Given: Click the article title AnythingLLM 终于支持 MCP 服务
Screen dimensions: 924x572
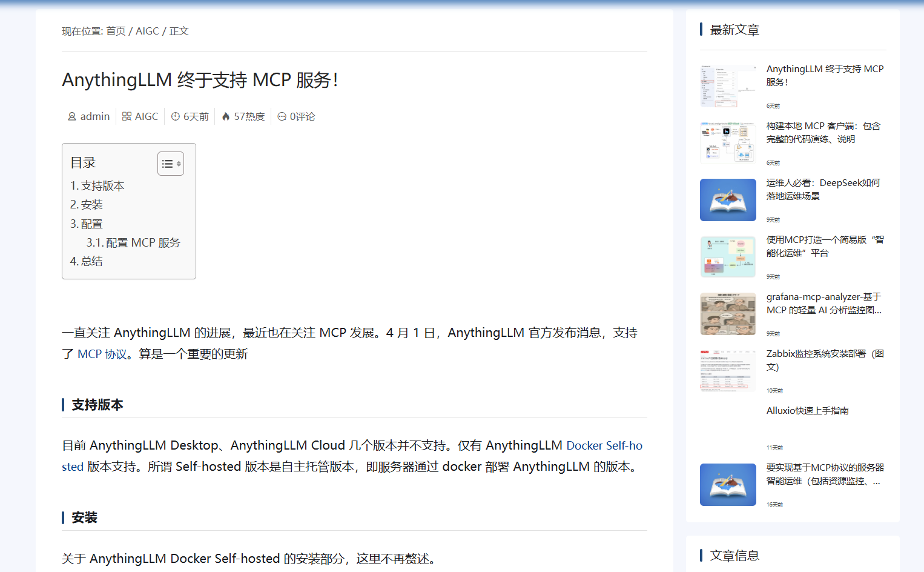Looking at the screenshot, I should 200,80.
